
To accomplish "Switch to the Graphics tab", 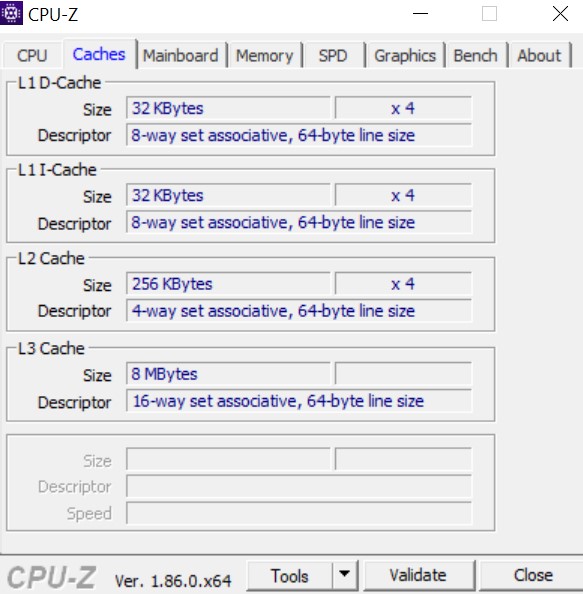I will 405,56.
